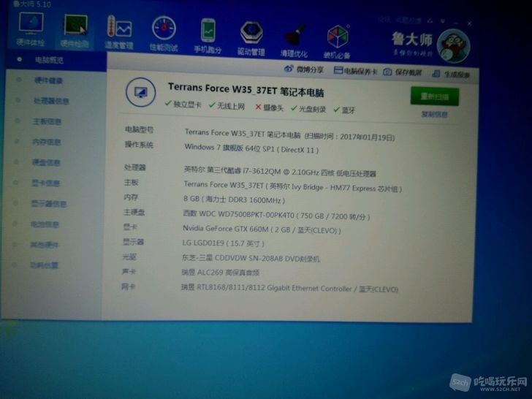Click the 鲁大师 mascot avatar

(453, 46)
